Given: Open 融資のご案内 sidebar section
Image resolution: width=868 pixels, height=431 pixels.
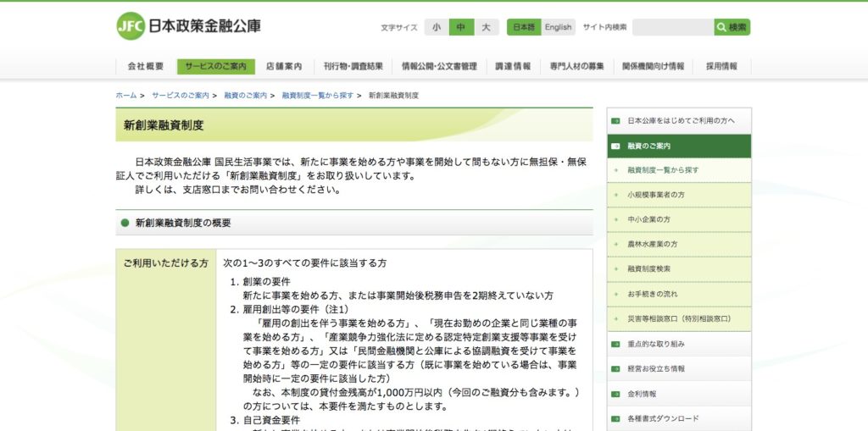Looking at the screenshot, I should point(679,146).
